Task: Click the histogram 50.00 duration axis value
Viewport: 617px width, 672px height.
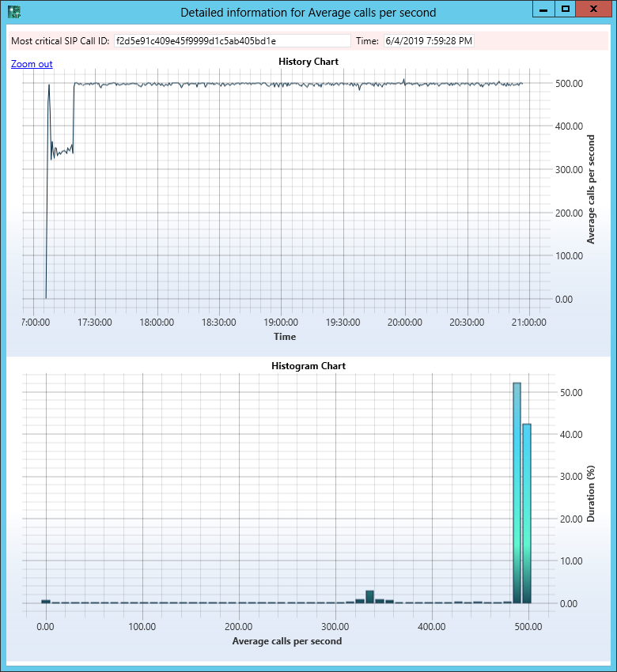Action: [x=571, y=393]
